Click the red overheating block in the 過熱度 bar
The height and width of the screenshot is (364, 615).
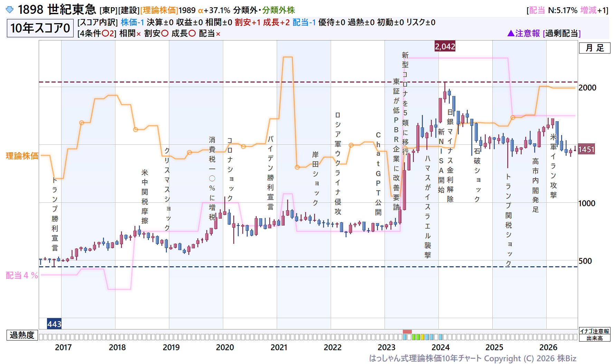[x=407, y=332]
